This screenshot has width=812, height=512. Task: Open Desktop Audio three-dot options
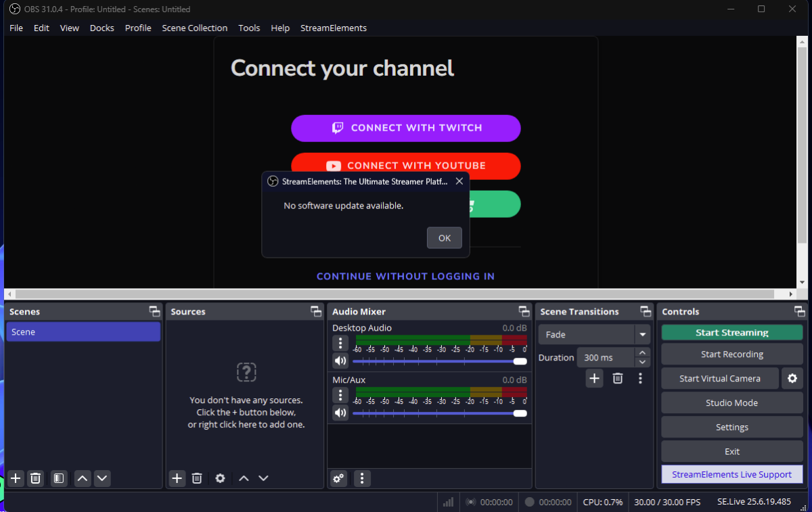(340, 343)
